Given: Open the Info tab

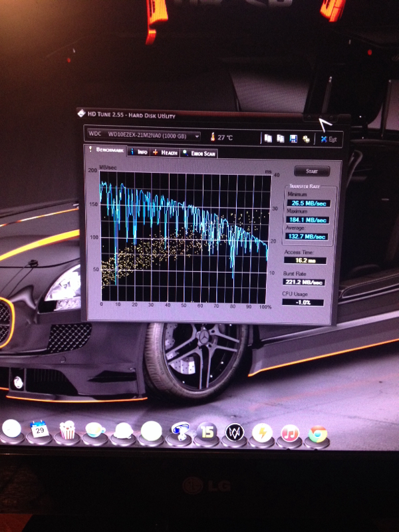Looking at the screenshot, I should click(x=139, y=152).
